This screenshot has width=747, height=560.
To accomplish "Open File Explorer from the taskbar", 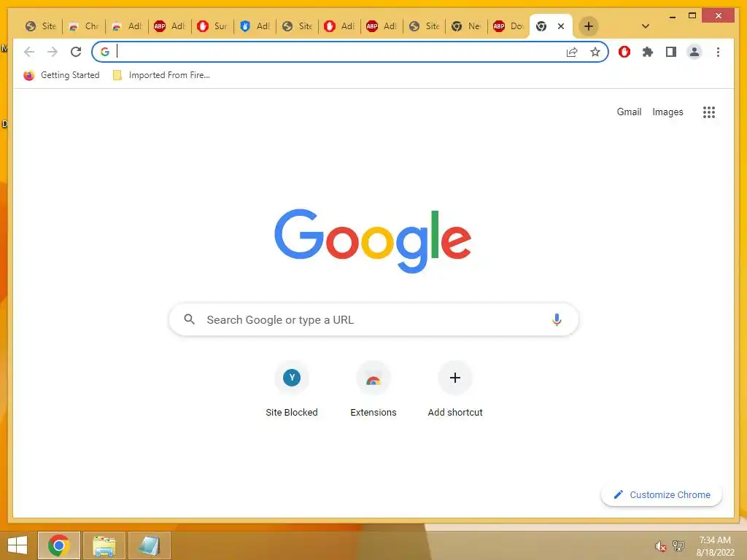I will (104, 545).
